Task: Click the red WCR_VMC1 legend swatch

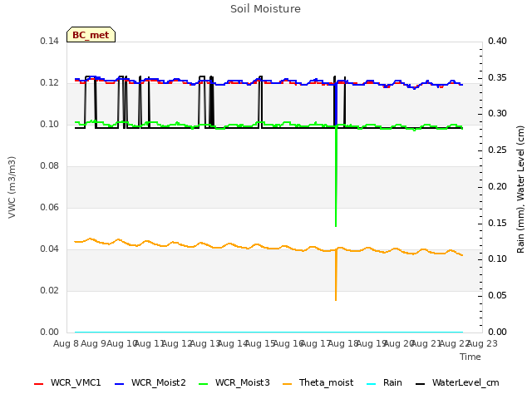Action: 39,384
